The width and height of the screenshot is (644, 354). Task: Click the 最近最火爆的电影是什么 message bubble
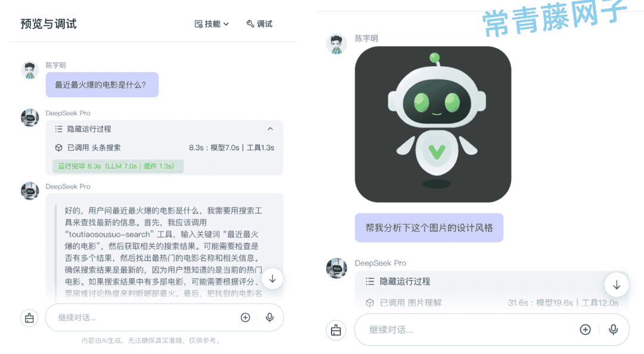coord(102,85)
